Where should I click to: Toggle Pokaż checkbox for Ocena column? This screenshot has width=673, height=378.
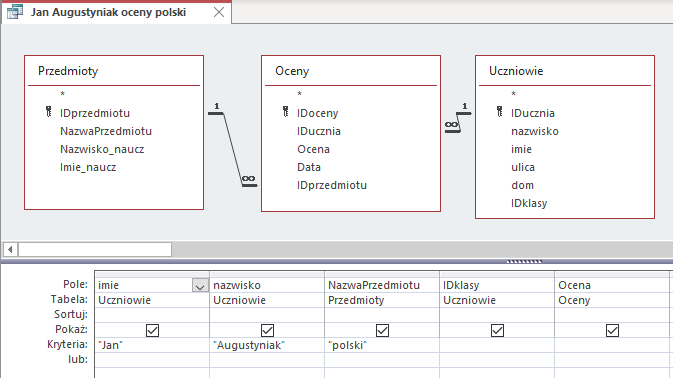point(612,330)
